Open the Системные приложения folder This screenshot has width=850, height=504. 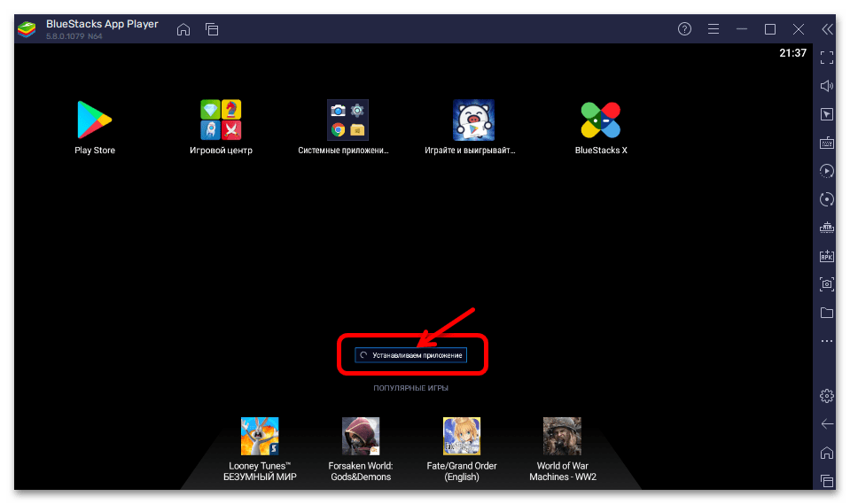click(x=347, y=120)
